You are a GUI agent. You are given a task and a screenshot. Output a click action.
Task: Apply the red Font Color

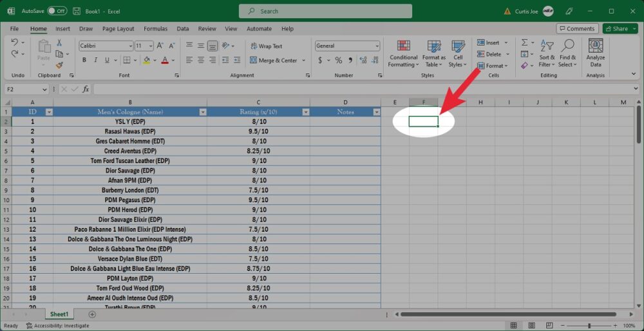pos(165,60)
